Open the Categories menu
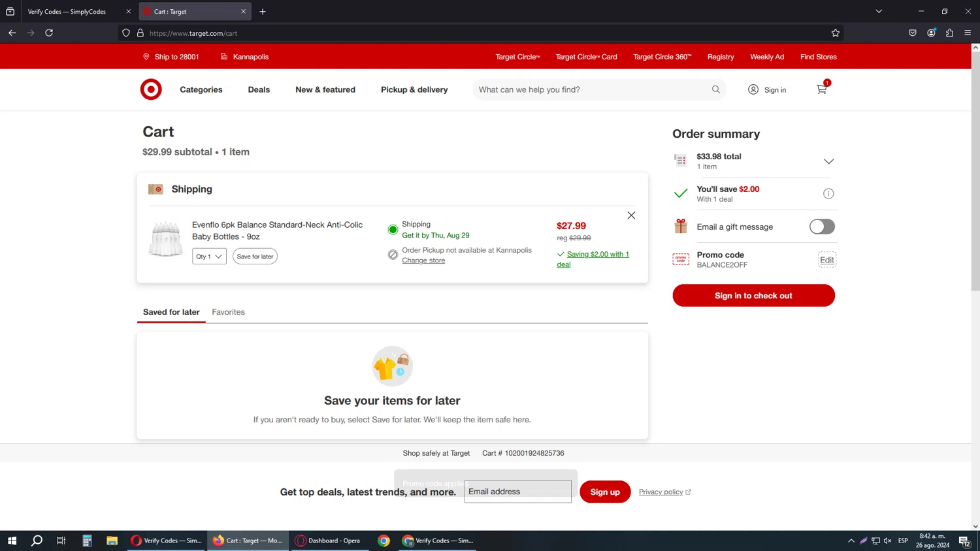This screenshot has height=551, width=980. click(201, 90)
